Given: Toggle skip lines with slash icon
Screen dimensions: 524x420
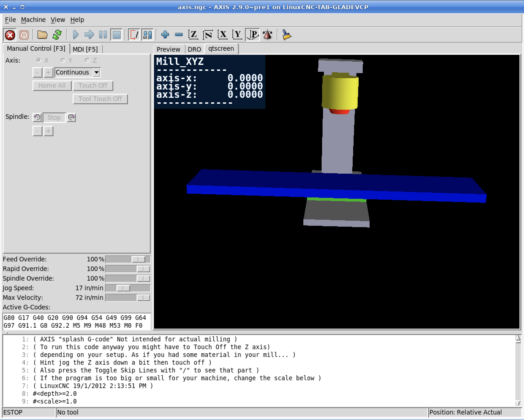Looking at the screenshot, I should click(134, 35).
